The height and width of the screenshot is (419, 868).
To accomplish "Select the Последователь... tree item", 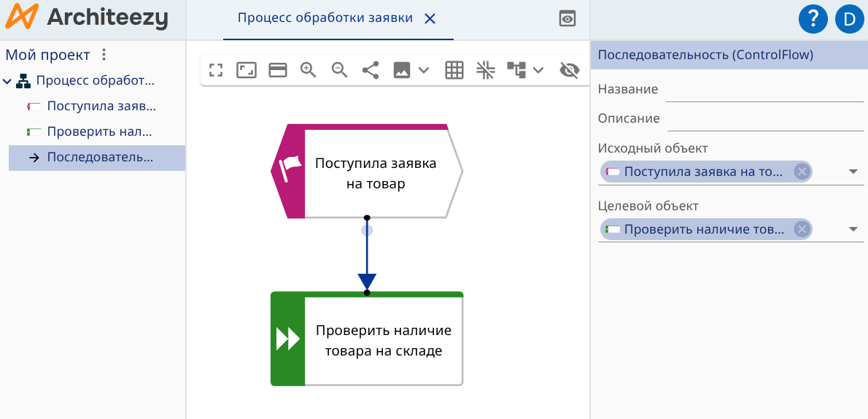I will 97,158.
